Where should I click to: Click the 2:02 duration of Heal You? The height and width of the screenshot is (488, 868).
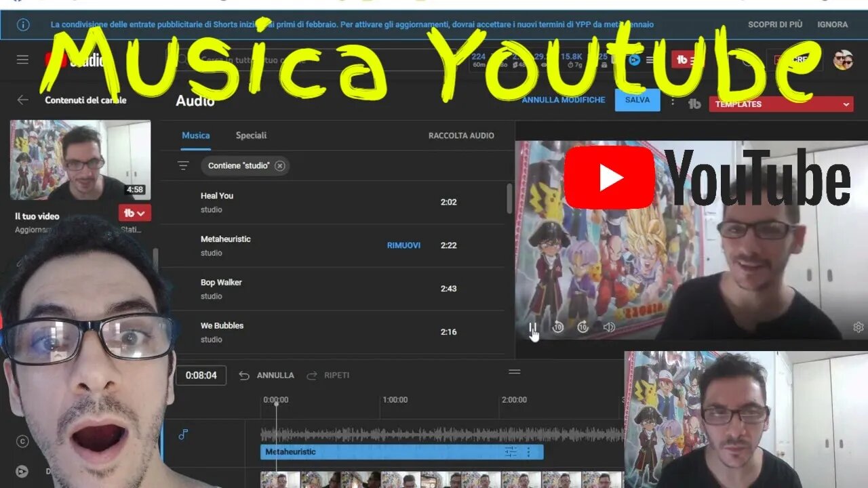click(x=448, y=202)
